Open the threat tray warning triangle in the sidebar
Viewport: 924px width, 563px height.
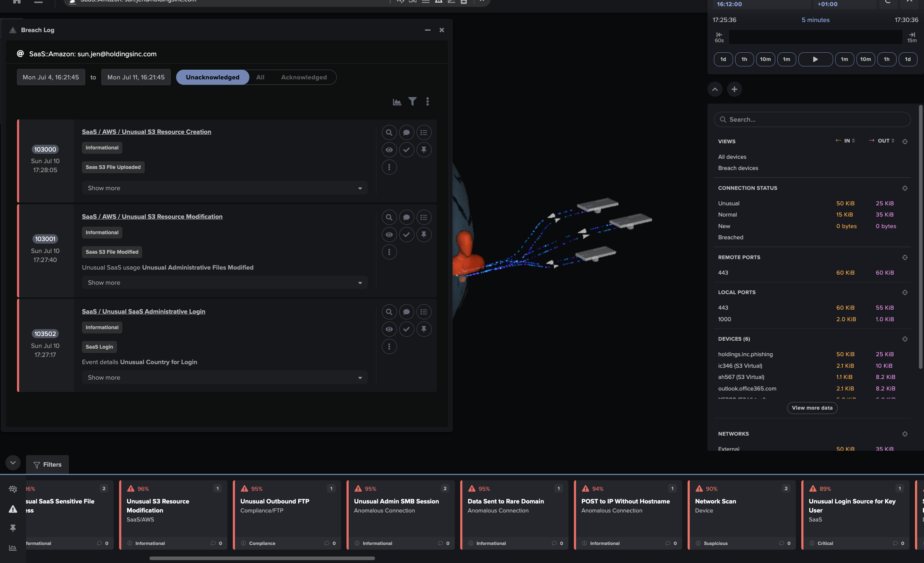pyautogui.click(x=13, y=509)
